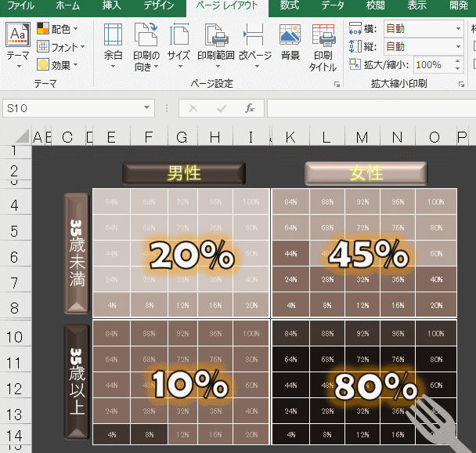Open the Name Box dropdown arrow
476x453 pixels.
[x=147, y=108]
